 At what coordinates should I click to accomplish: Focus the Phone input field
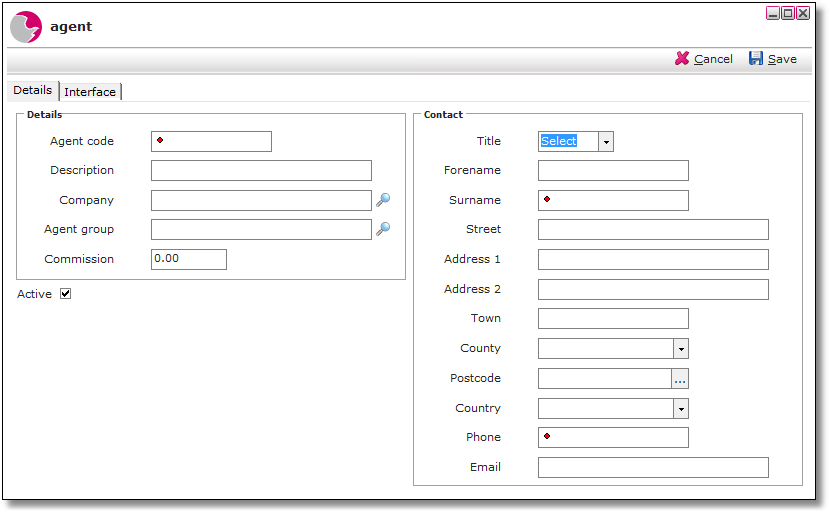point(614,438)
